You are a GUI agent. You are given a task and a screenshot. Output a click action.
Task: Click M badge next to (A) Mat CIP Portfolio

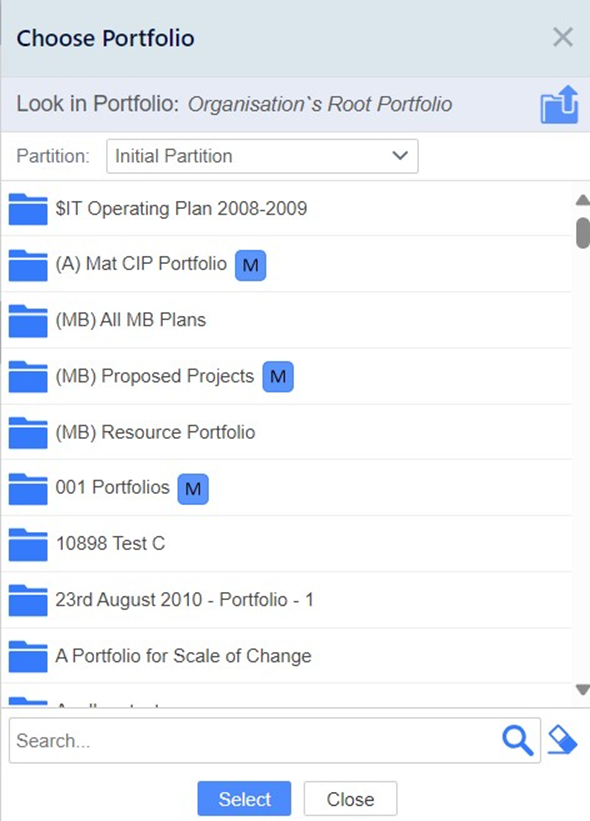click(x=250, y=265)
